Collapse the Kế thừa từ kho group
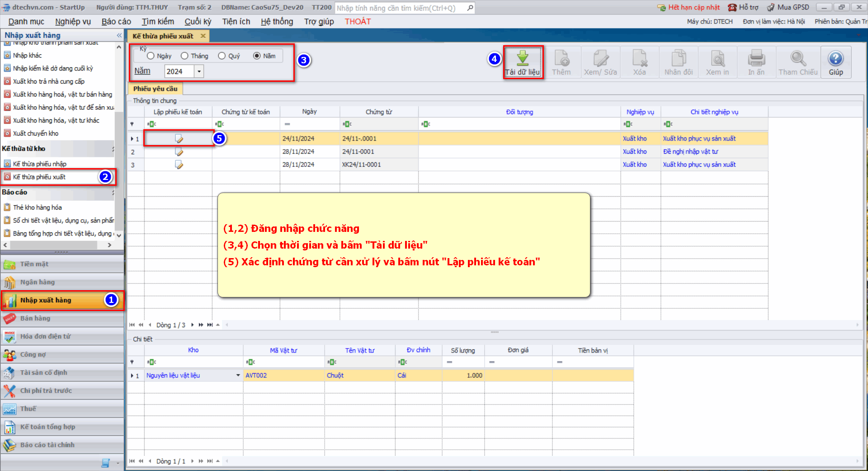Image resolution: width=868 pixels, height=471 pixels. [113, 149]
